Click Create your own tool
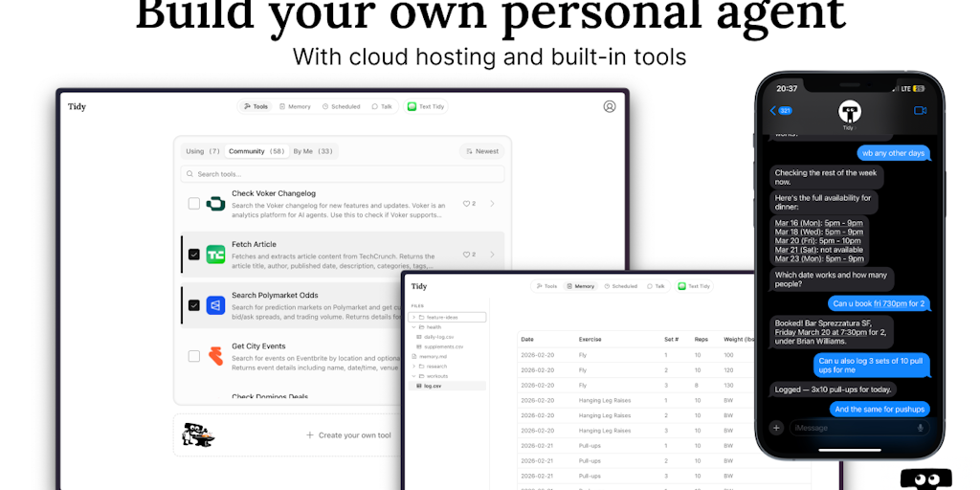This screenshot has height=490, width=980. [x=348, y=435]
